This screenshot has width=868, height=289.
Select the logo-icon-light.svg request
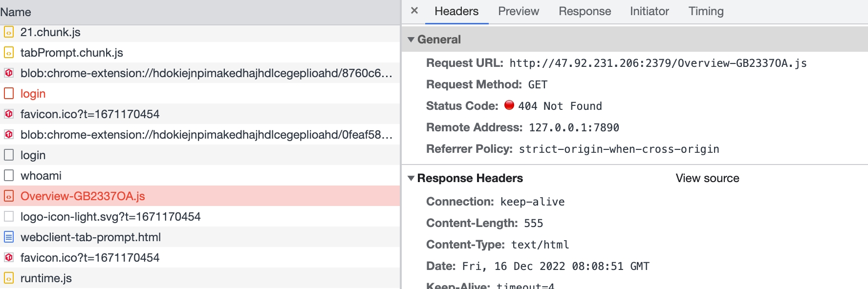click(200, 217)
